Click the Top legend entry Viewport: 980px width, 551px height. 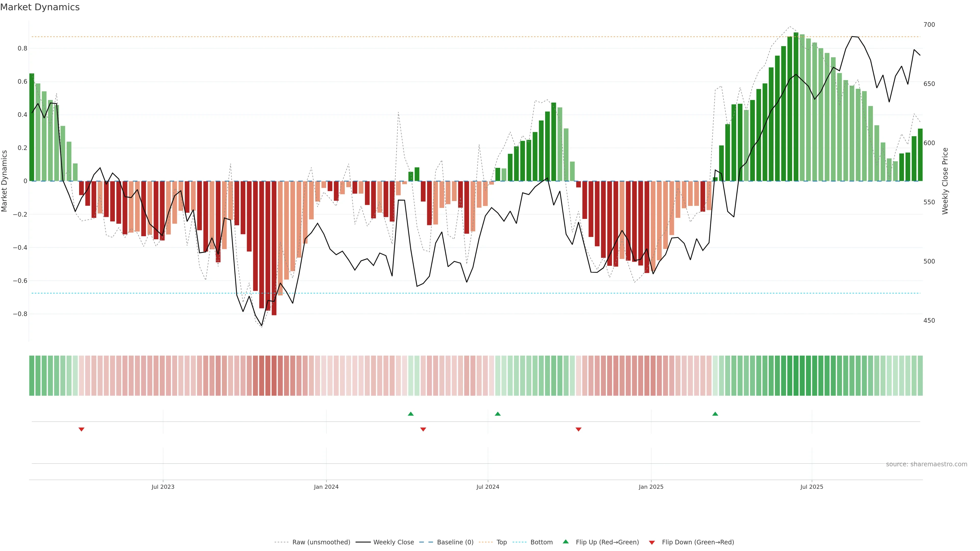[501, 542]
